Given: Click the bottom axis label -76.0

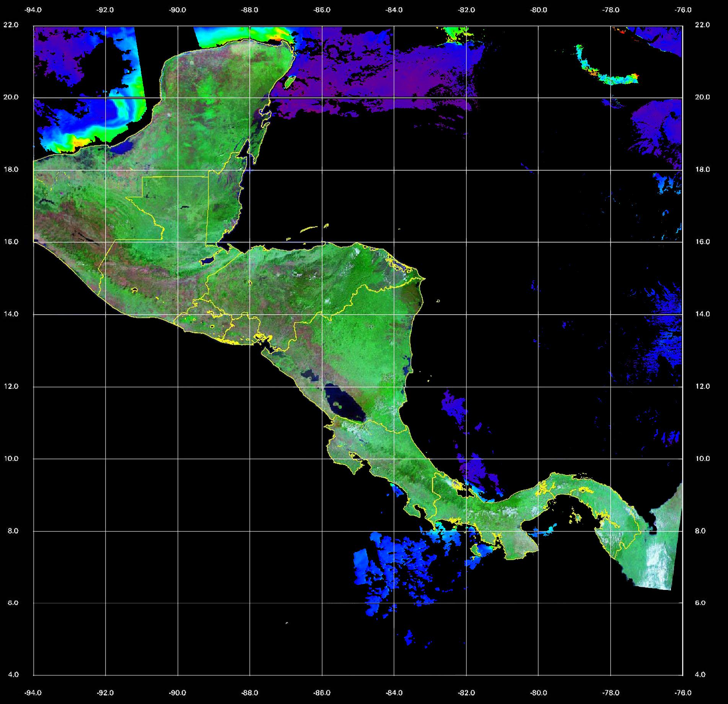Looking at the screenshot, I should click(x=683, y=693).
